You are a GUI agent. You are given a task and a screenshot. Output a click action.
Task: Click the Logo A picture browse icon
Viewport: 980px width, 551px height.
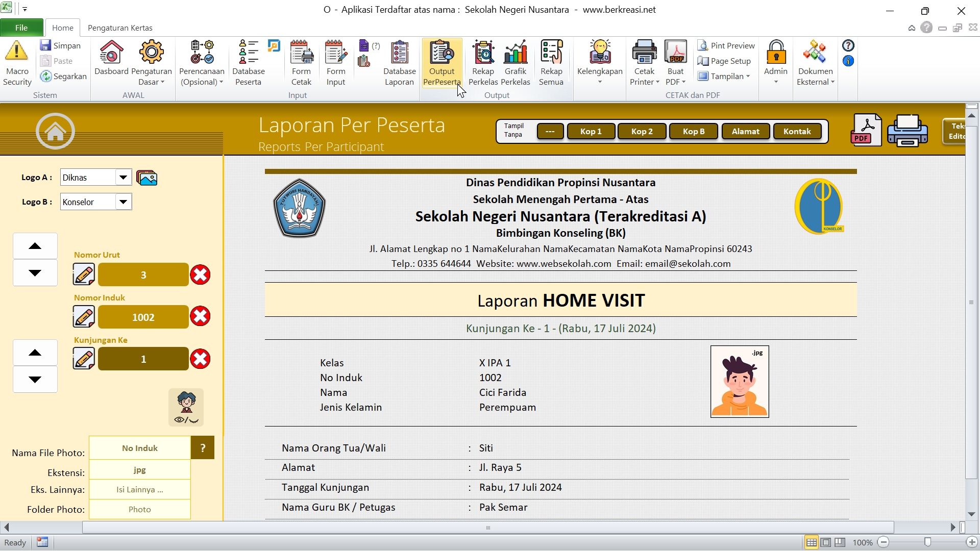pyautogui.click(x=147, y=178)
